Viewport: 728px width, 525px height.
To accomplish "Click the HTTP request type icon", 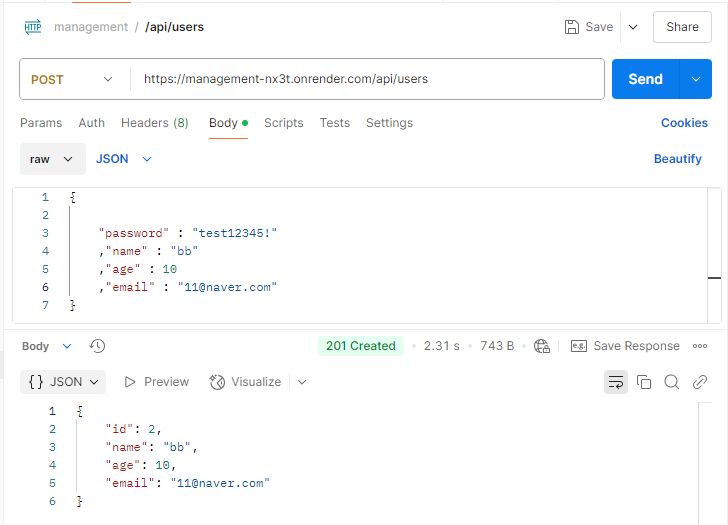I will pos(33,27).
